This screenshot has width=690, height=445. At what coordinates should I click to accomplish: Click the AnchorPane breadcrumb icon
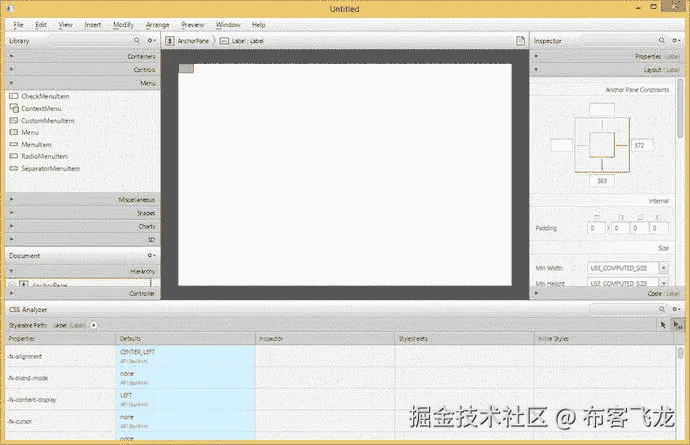tap(170, 40)
